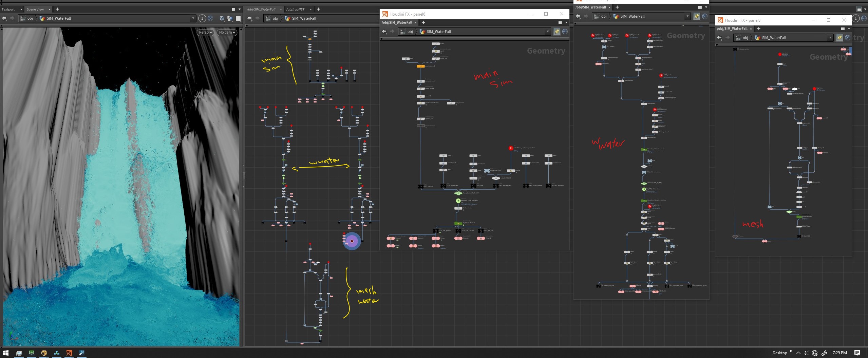Open Scene View pane options arrow
The width and height of the screenshot is (868, 358).
tap(239, 10)
